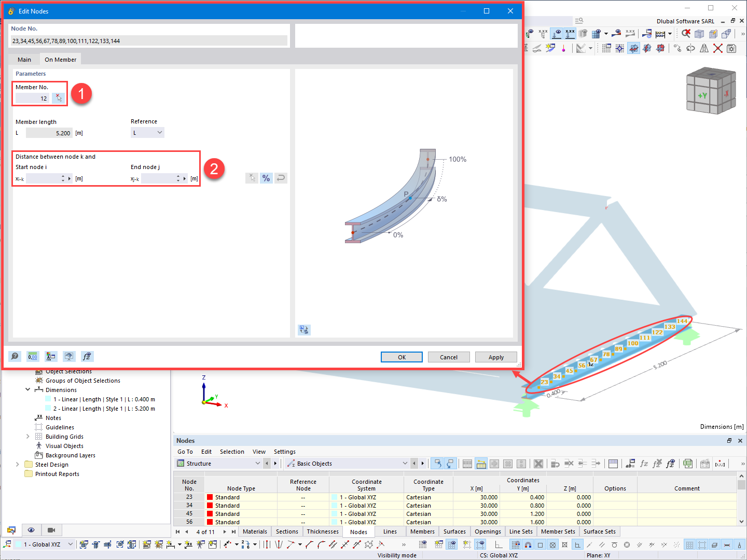747x560 pixels.
Task: Click the OK button
Action: (402, 357)
